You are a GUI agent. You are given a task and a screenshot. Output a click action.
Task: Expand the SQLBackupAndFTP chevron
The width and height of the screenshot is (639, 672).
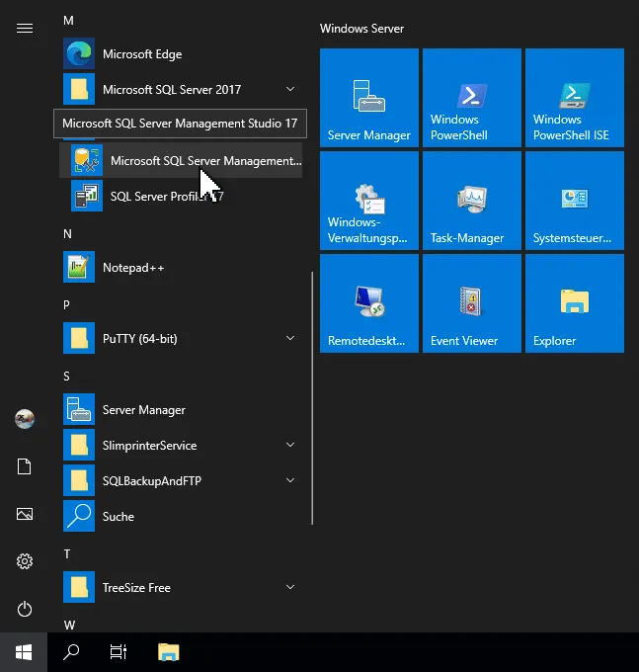point(290,480)
